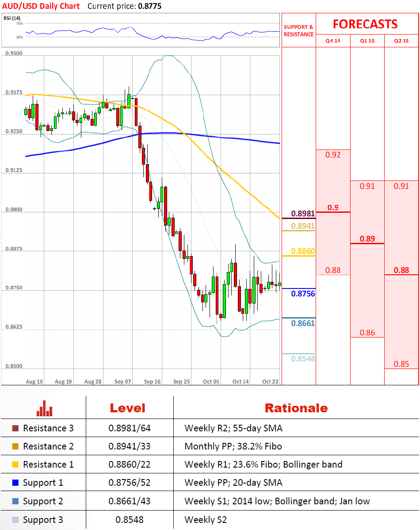420x530 pixels.
Task: Click the current price value 0.8775
Action: (150, 6)
